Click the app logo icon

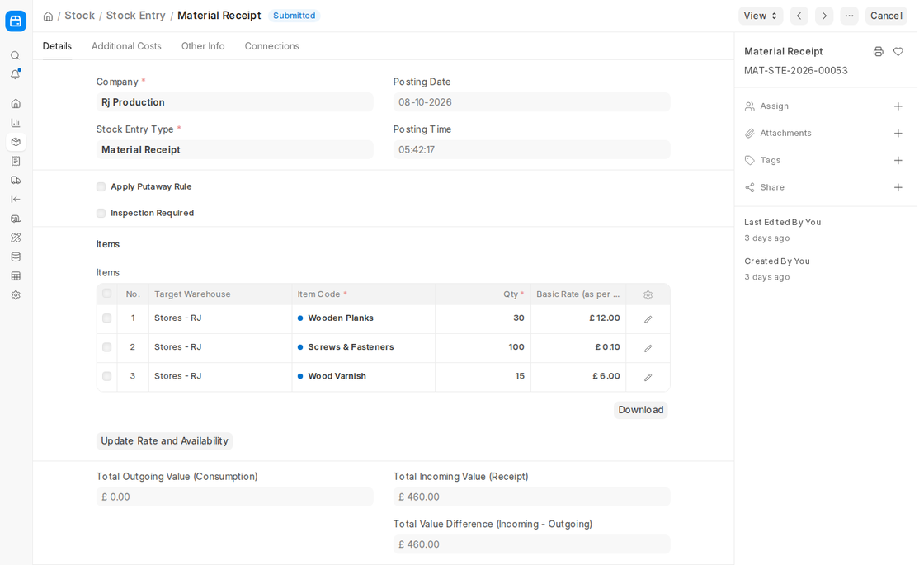tap(16, 21)
